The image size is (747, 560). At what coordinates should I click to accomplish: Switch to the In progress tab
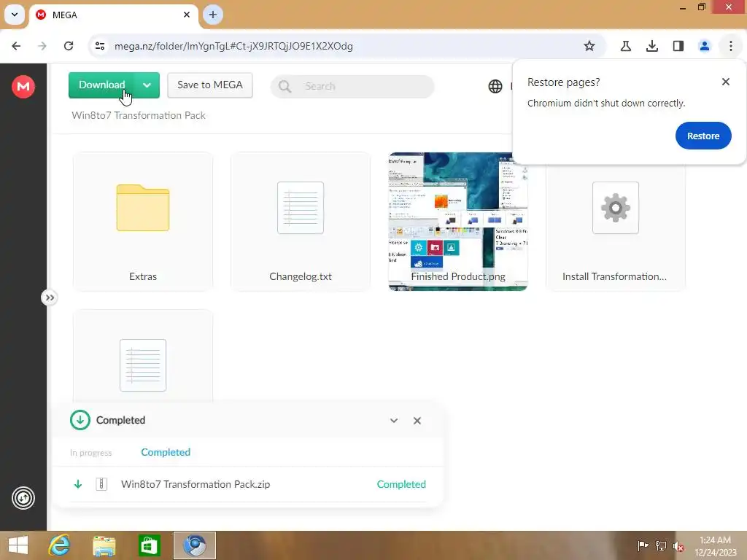point(91,453)
